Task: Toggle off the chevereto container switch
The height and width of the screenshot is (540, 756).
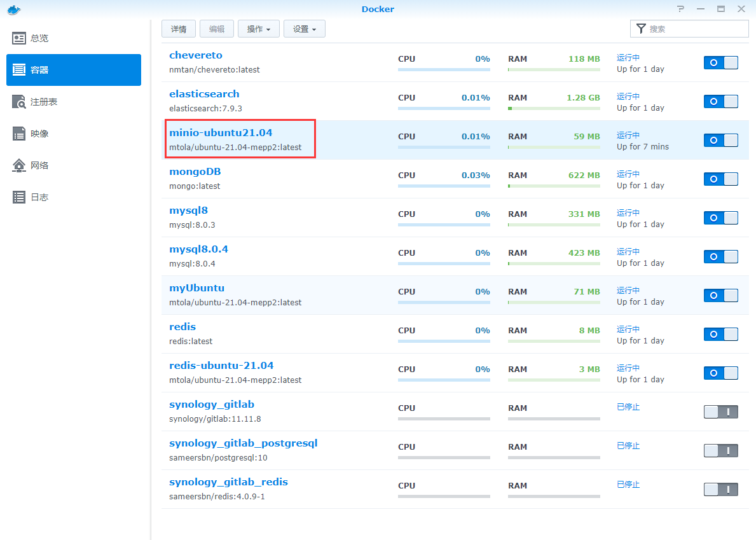Action: pos(721,63)
